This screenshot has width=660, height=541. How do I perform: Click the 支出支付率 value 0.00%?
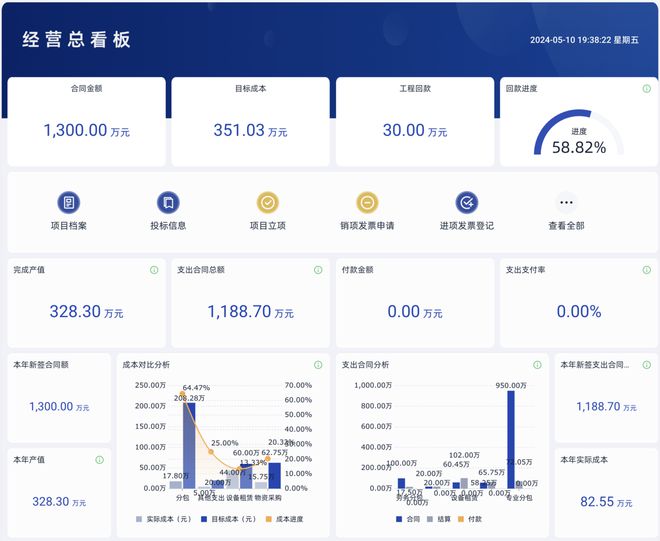click(579, 312)
